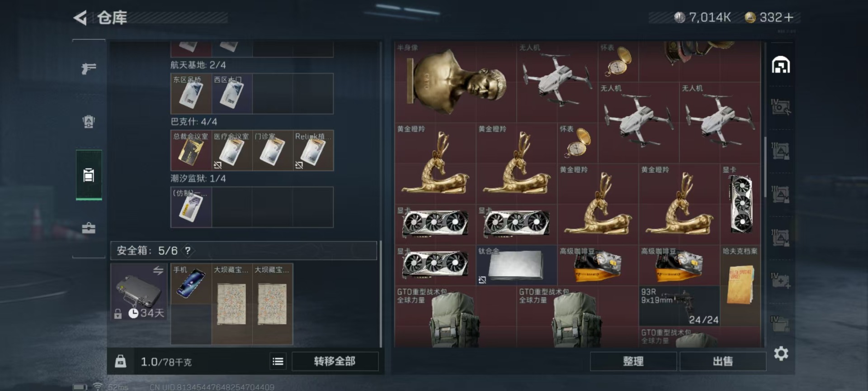The image size is (868, 391).
Task: Click the plus icon beside 332
Action: [x=789, y=17]
